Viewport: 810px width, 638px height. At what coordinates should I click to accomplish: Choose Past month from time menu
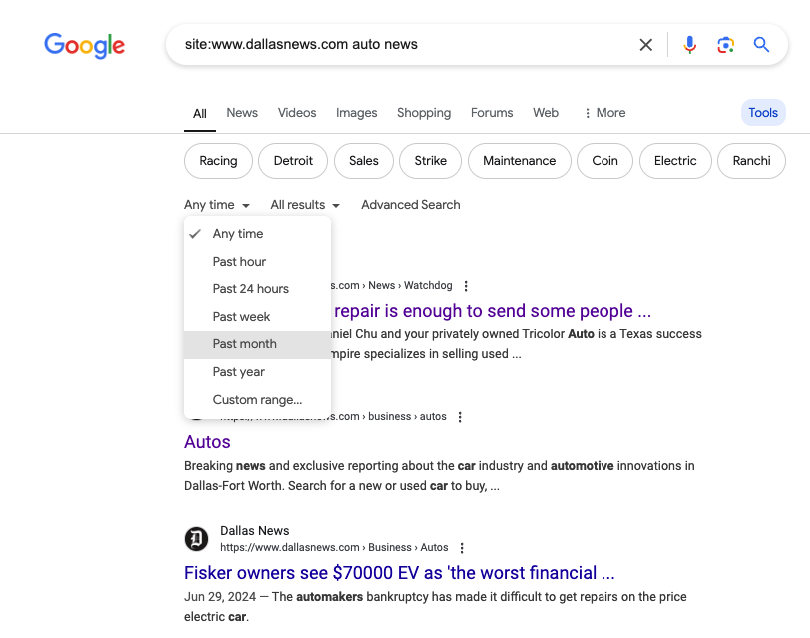tap(245, 344)
